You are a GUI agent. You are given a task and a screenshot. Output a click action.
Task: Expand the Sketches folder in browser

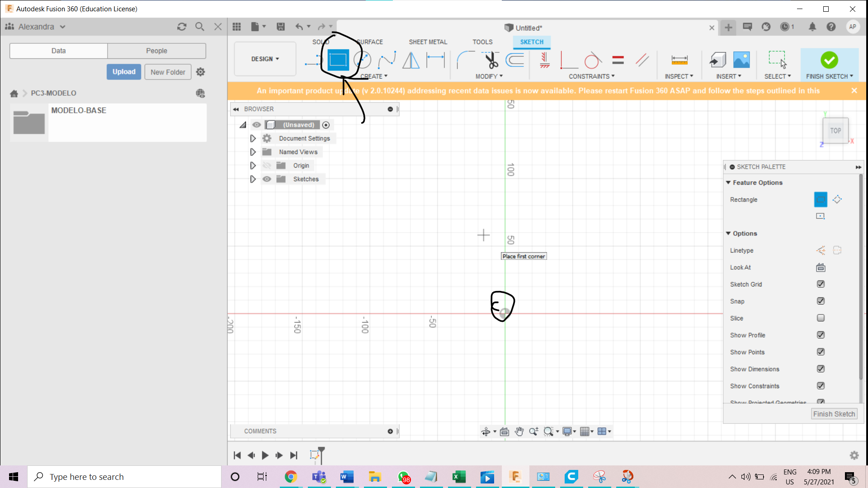[x=253, y=179]
